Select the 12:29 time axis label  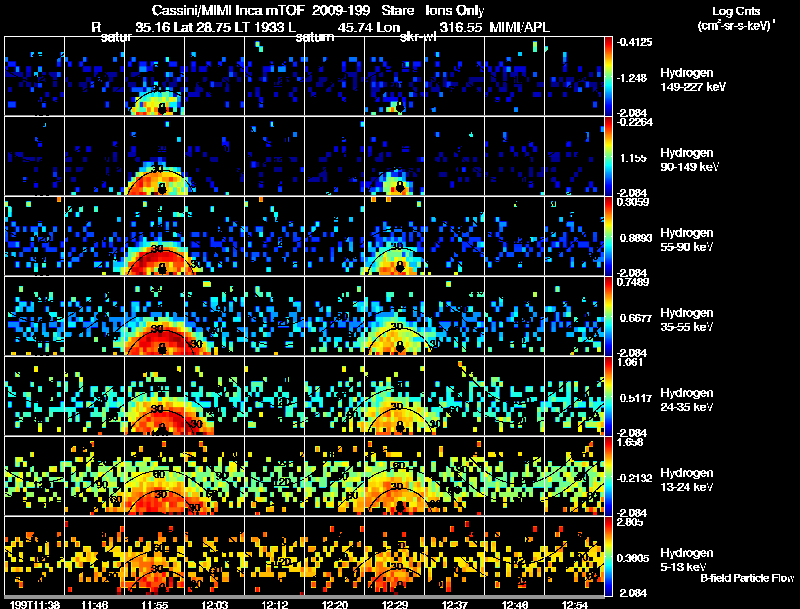pos(395,604)
